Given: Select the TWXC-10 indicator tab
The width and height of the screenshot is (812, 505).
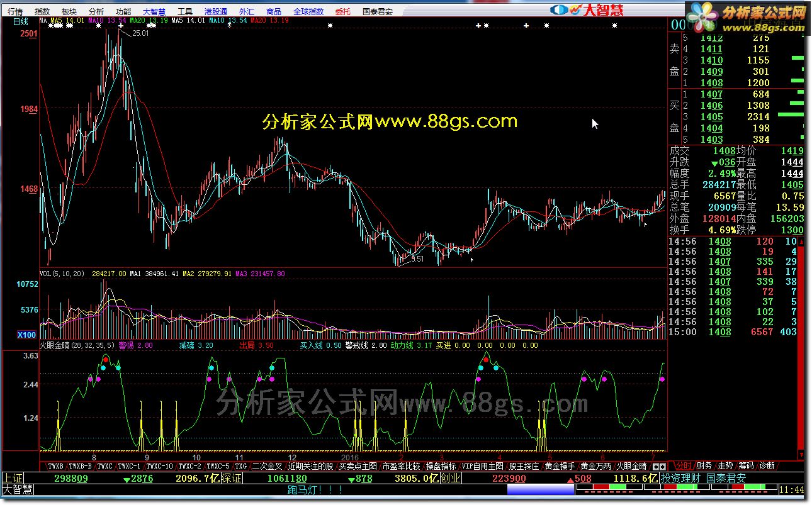Looking at the screenshot, I should pos(159,466).
